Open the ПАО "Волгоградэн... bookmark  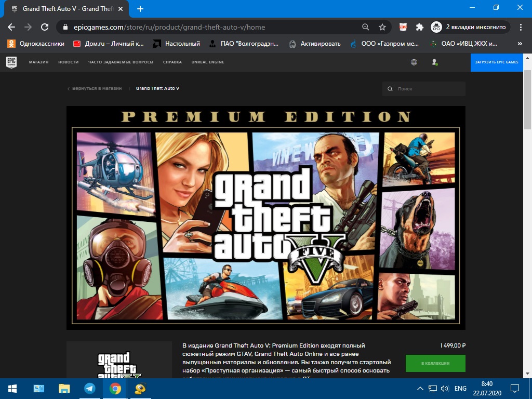(244, 44)
